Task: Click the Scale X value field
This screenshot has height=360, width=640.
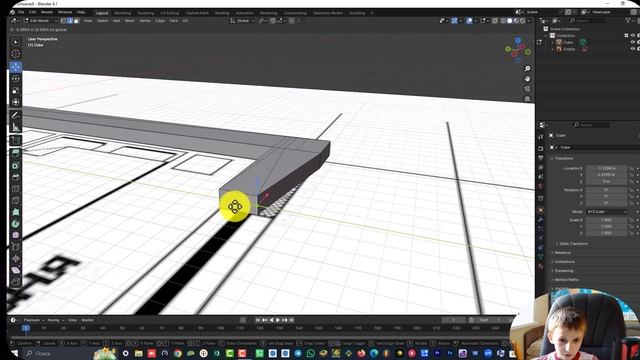Action: pos(607,220)
